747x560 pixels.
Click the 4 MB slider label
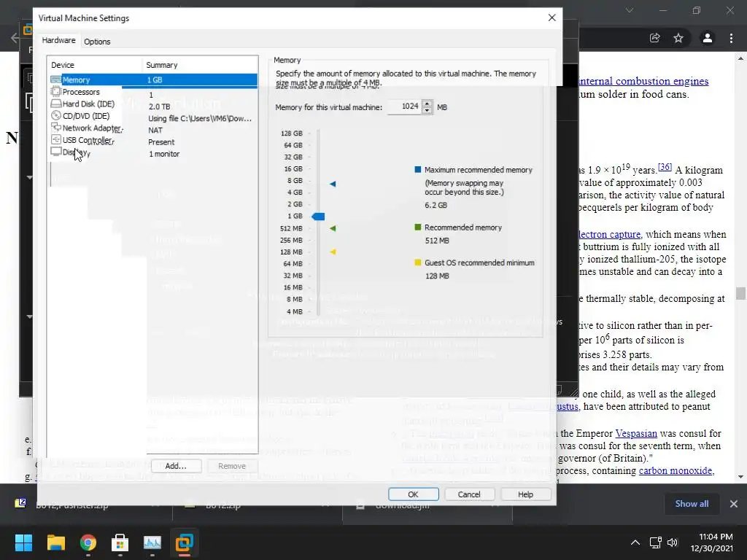(x=295, y=311)
